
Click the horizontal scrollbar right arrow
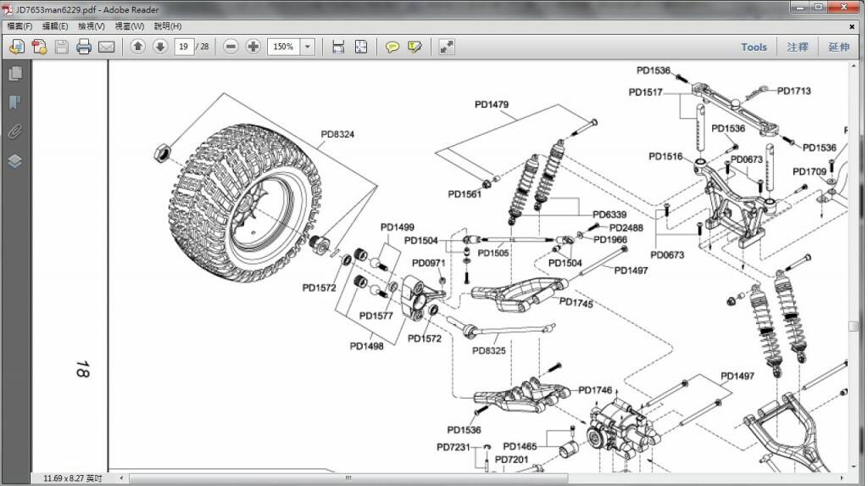pyautogui.click(x=842, y=478)
